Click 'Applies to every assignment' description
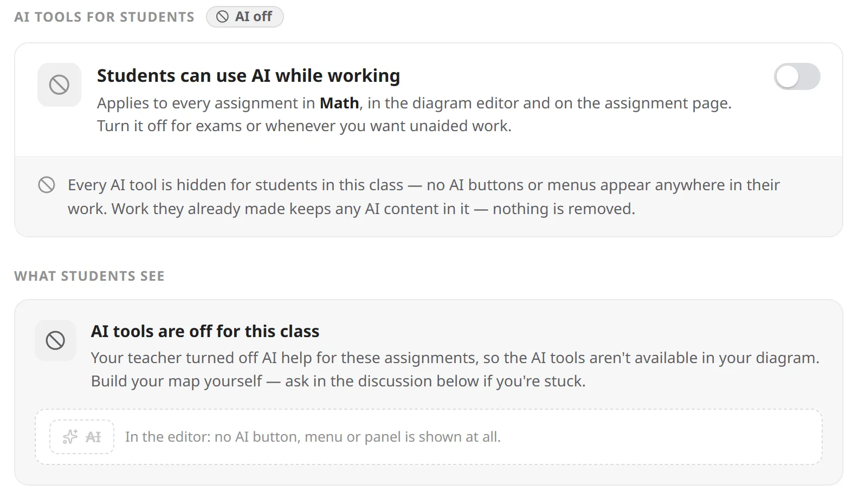865x504 pixels. (414, 103)
